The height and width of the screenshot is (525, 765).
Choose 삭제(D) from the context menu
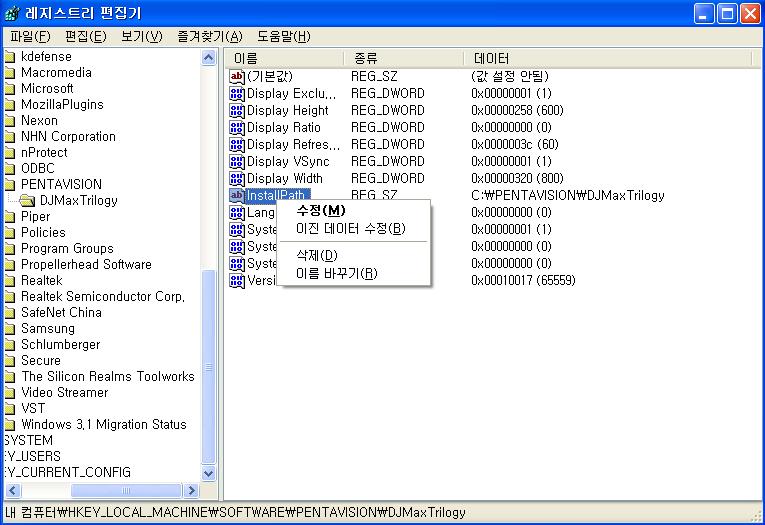353,256
